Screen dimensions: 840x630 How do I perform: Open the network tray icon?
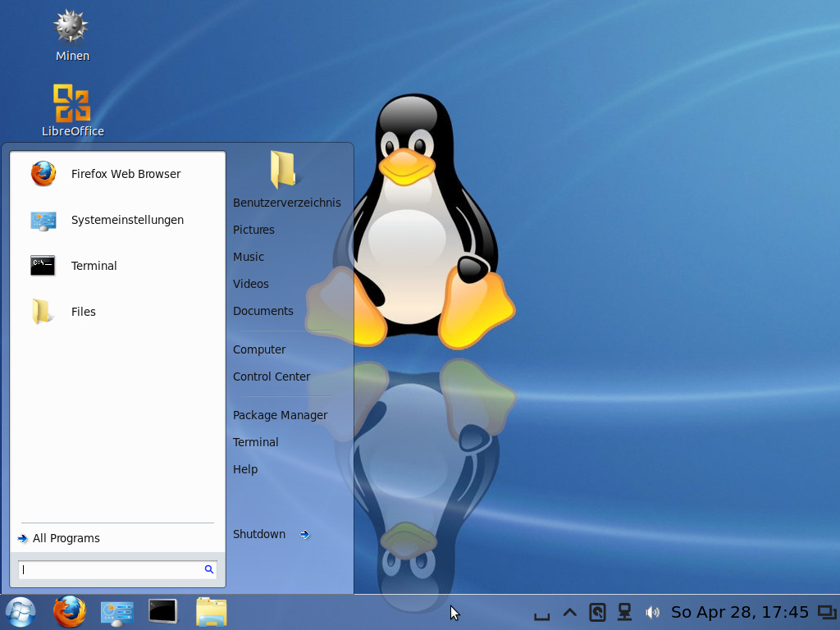click(x=624, y=612)
